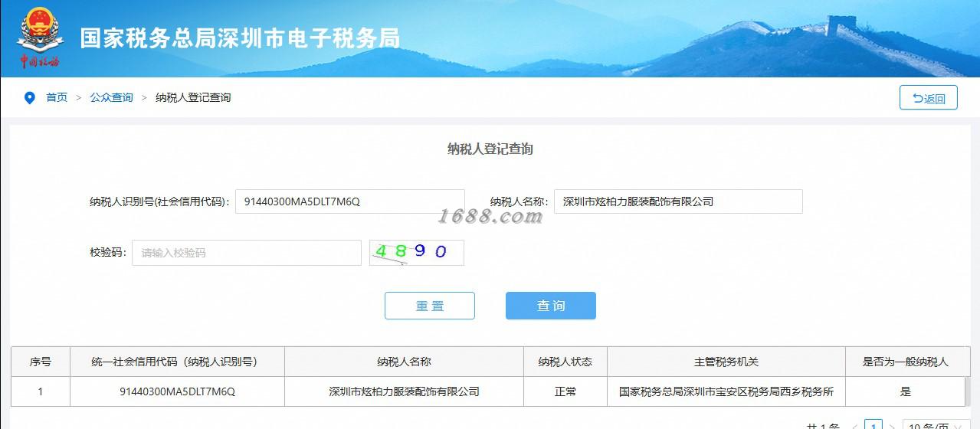Go to 首页 in the breadcrumb

click(57, 97)
